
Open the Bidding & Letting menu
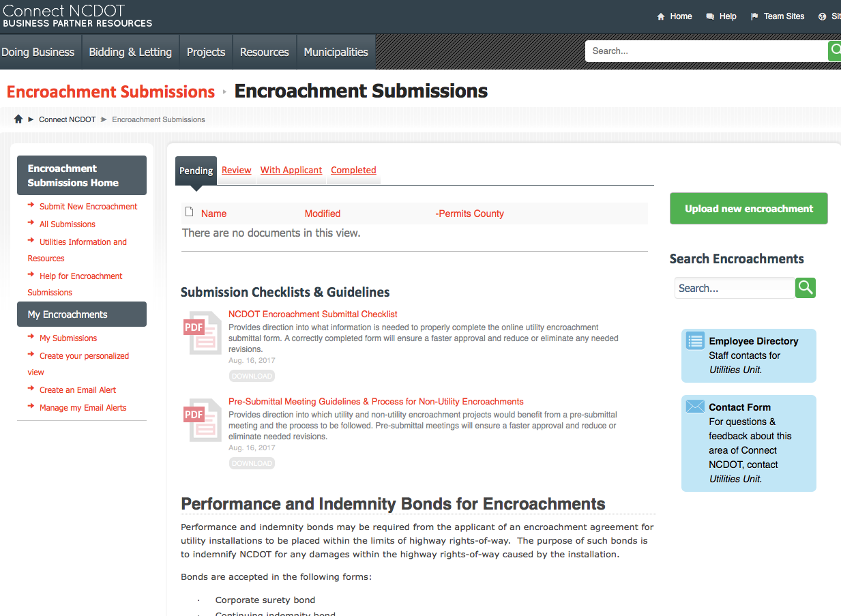click(x=130, y=52)
